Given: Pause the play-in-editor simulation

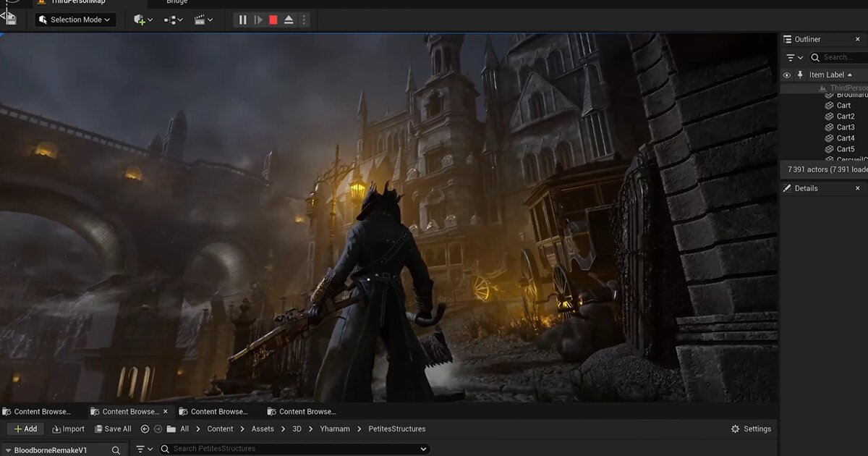Looking at the screenshot, I should coord(243,20).
